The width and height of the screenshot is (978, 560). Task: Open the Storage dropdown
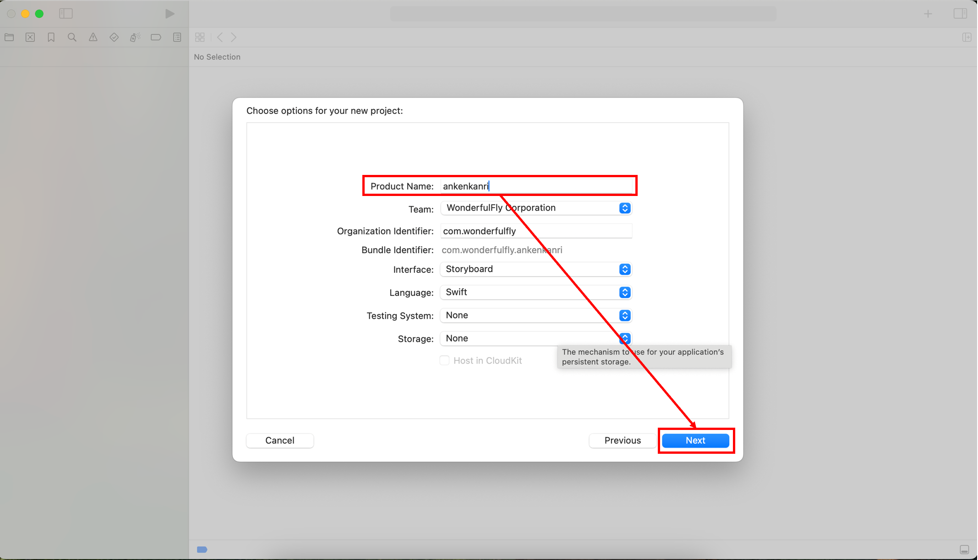click(536, 338)
